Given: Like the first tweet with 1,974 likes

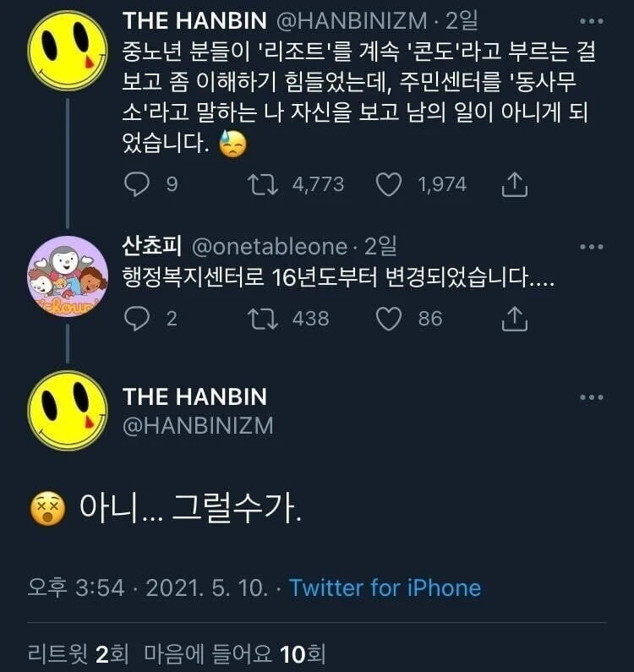Looking at the screenshot, I should pyautogui.click(x=388, y=183).
